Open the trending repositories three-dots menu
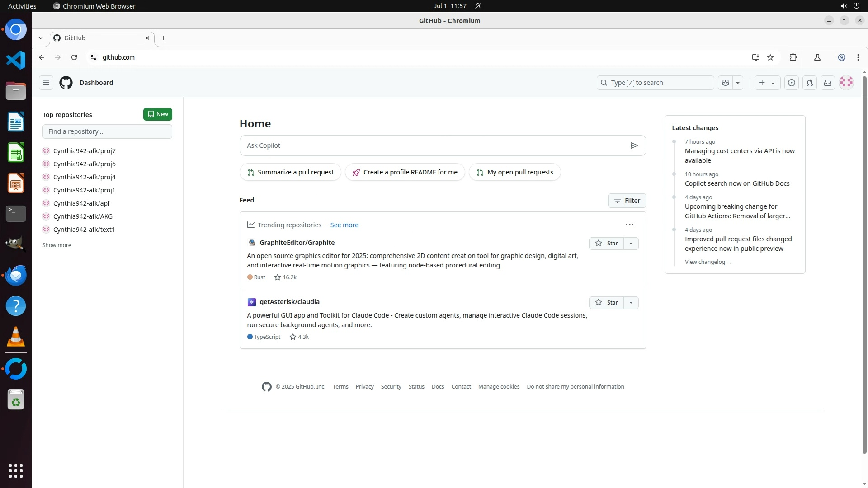 click(629, 225)
